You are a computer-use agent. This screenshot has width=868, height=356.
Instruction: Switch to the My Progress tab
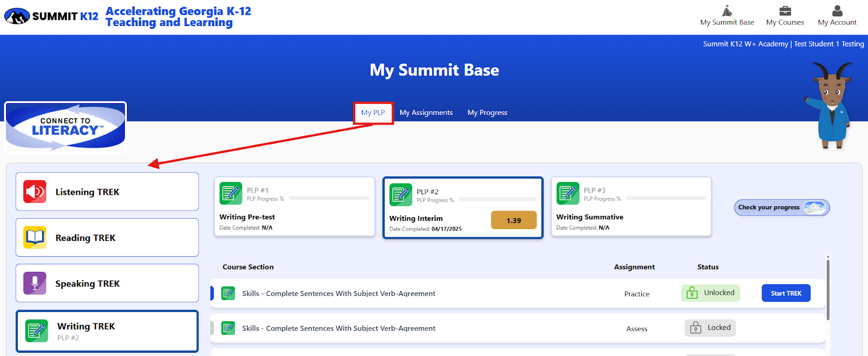(487, 113)
